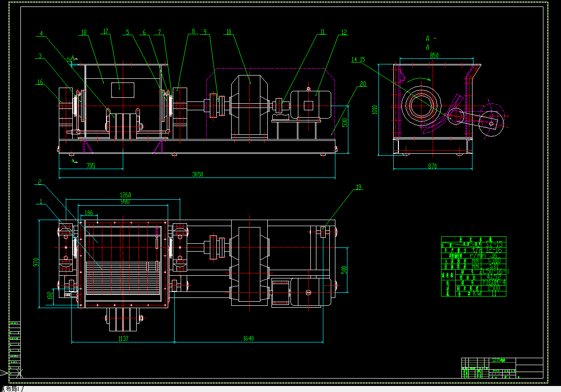The width and height of the screenshot is (561, 392).
Task: Select the 182 vertical dimension text
Action: [50, 296]
